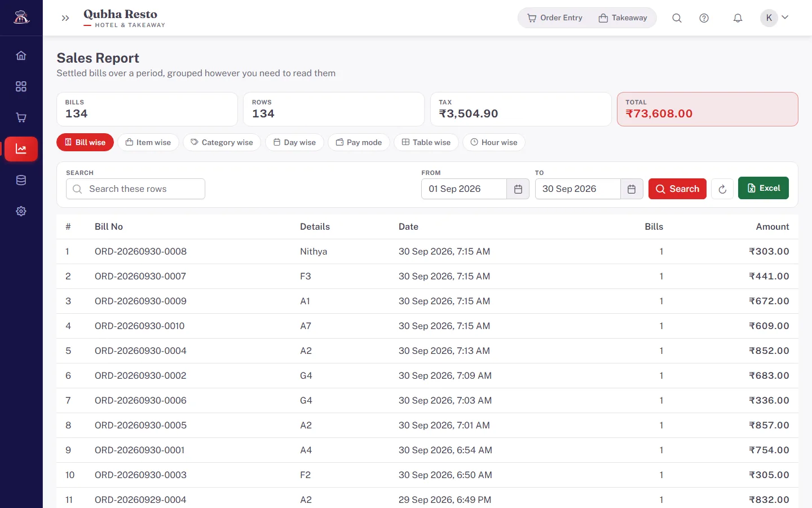Open the dashboard grid icon in sidebar

tap(21, 86)
